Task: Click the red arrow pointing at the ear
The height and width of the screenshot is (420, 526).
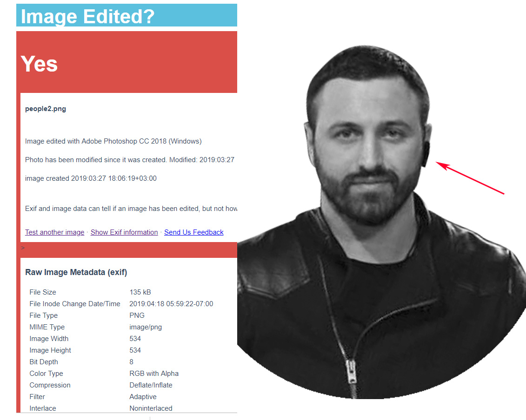Action: 470,177
